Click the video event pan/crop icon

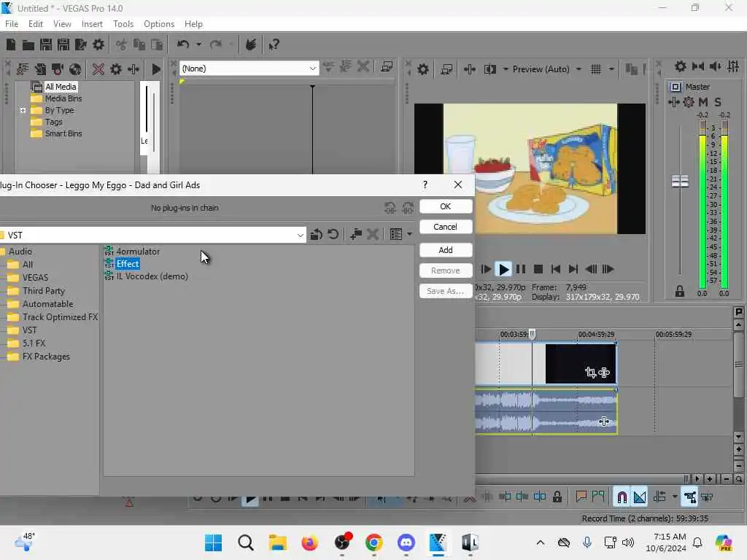click(x=591, y=373)
